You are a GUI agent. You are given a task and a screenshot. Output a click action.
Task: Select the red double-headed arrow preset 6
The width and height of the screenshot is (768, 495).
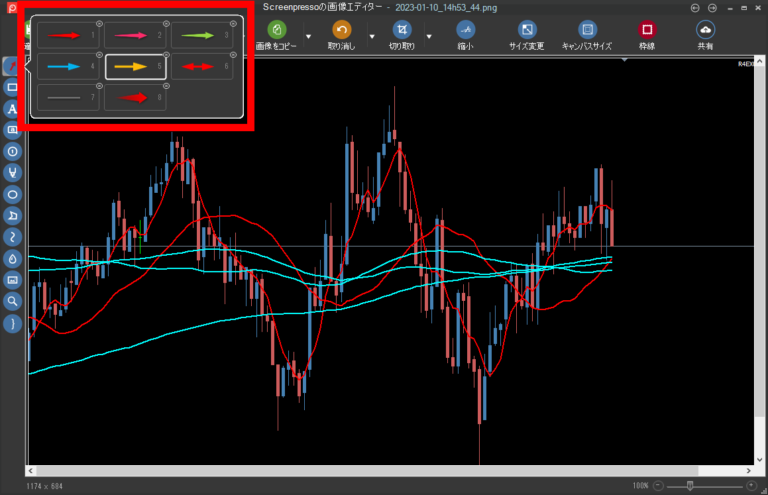pos(202,67)
